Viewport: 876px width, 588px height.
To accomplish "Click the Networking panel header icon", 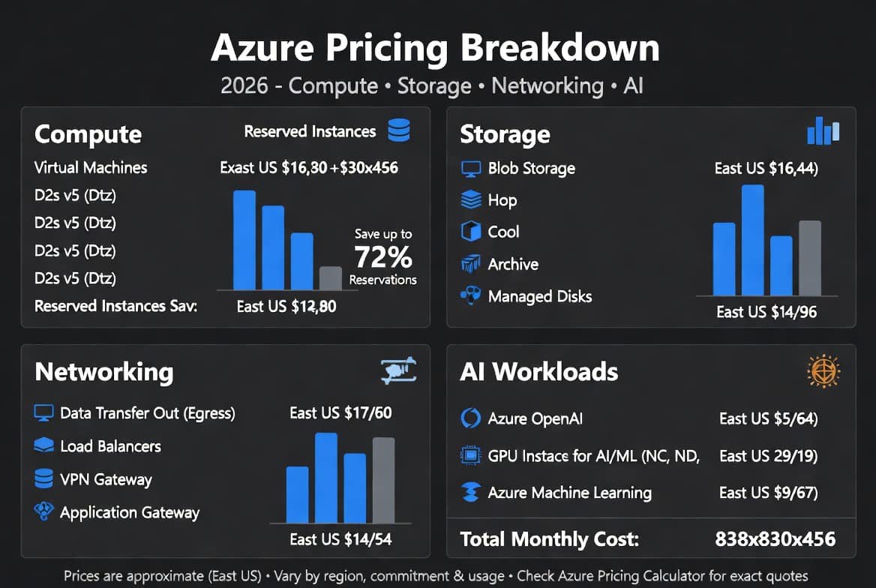I will coord(398,370).
